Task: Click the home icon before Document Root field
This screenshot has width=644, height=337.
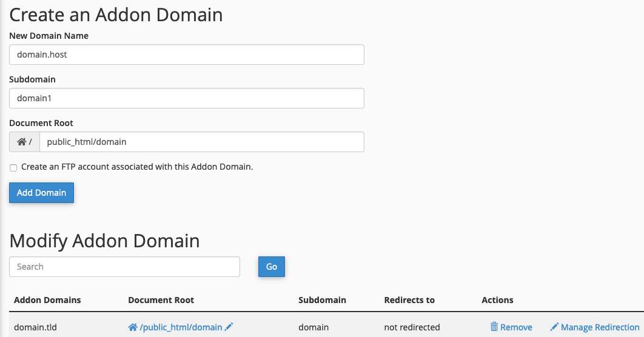Action: (22, 142)
